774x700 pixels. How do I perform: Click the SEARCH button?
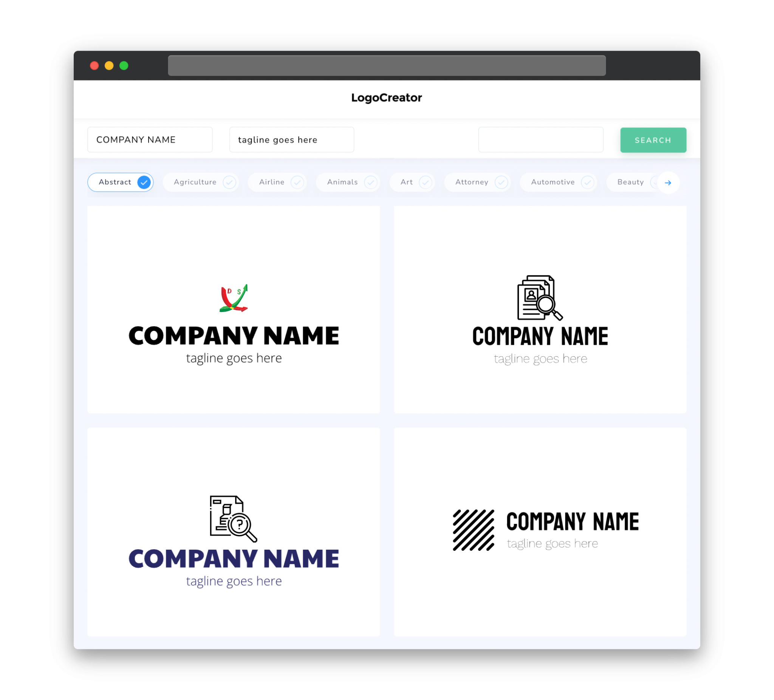[652, 139]
